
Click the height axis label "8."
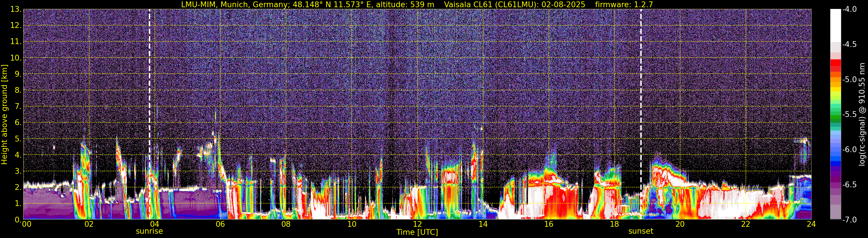pos(18,90)
